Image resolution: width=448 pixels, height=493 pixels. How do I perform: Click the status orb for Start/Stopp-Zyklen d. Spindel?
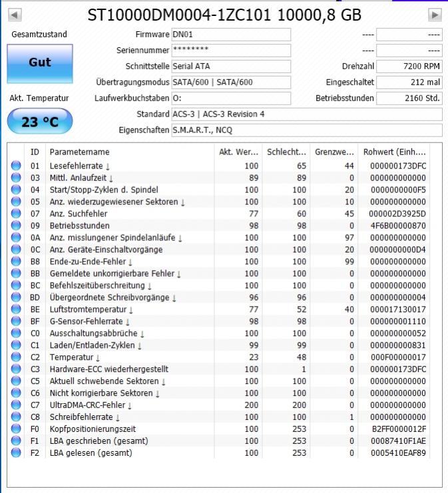(16, 190)
